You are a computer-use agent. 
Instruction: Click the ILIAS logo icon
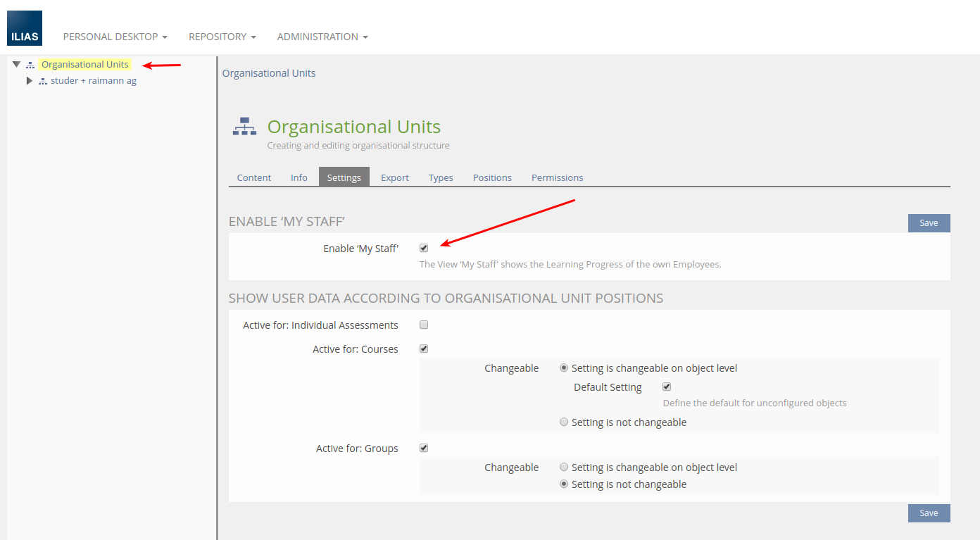tap(25, 28)
